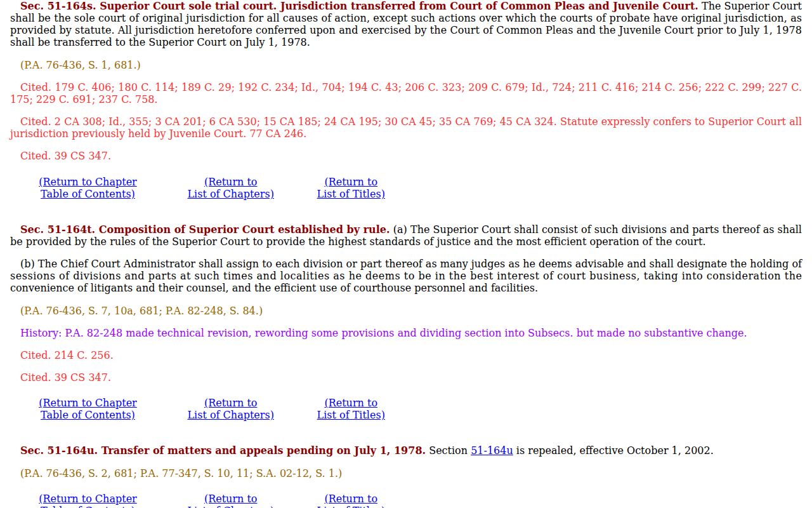This screenshot has width=812, height=508.
Task: Follow Return to List of Titles under Sec. 51-164t
Action: (x=351, y=409)
